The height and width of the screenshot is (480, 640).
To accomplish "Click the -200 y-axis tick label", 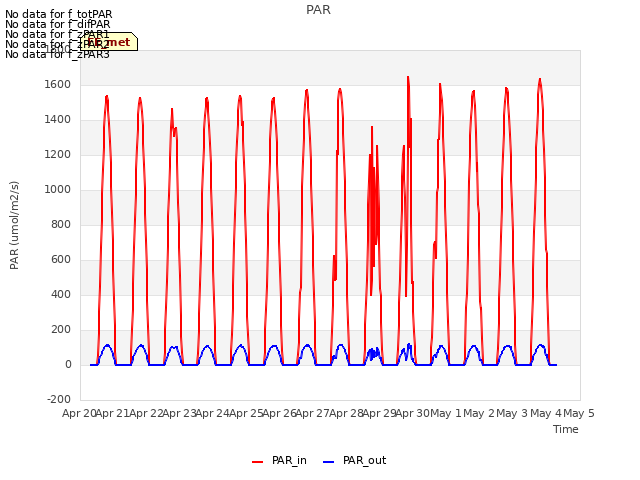I will (59, 399).
